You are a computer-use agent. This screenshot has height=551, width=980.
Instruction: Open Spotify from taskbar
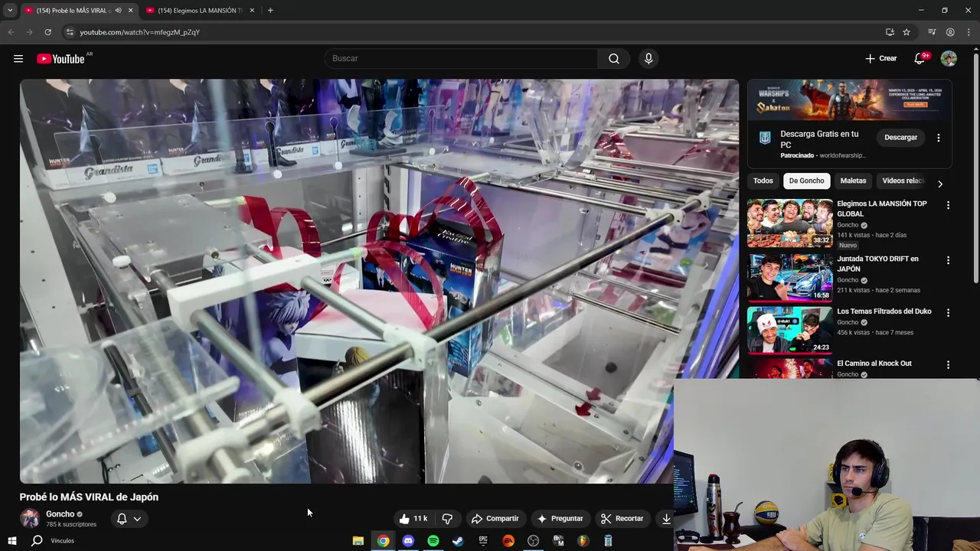tap(433, 541)
